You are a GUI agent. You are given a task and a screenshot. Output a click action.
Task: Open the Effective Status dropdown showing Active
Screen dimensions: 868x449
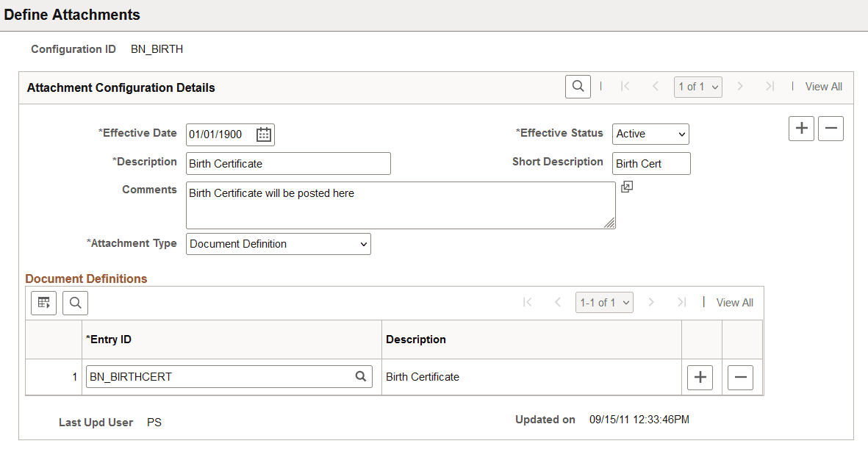(650, 134)
